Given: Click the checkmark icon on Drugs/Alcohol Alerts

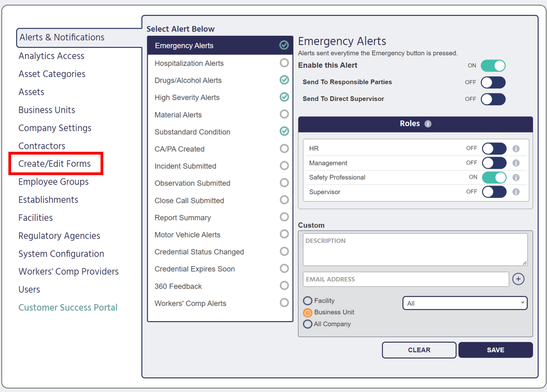Looking at the screenshot, I should coord(284,80).
